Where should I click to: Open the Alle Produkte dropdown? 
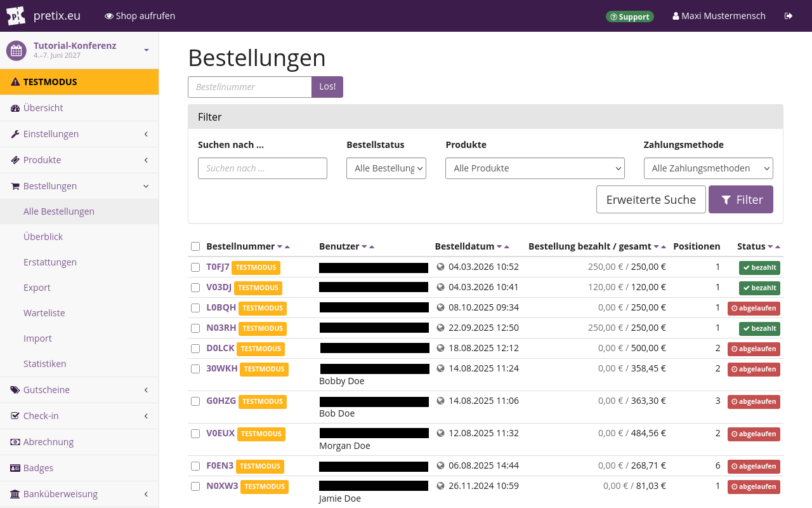[535, 168]
